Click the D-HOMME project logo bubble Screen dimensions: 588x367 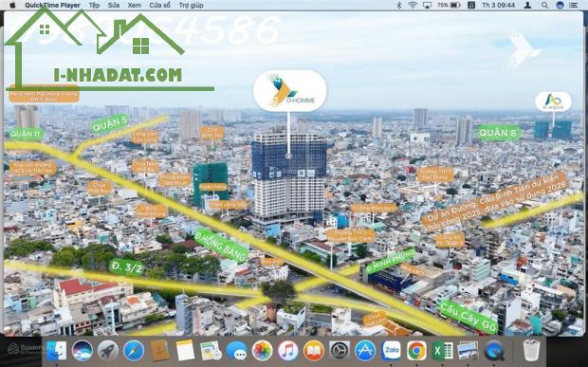pyautogui.click(x=289, y=91)
